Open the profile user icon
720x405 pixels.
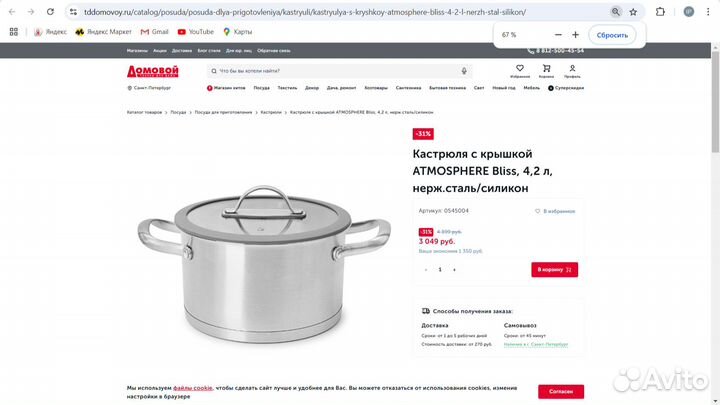point(572,68)
